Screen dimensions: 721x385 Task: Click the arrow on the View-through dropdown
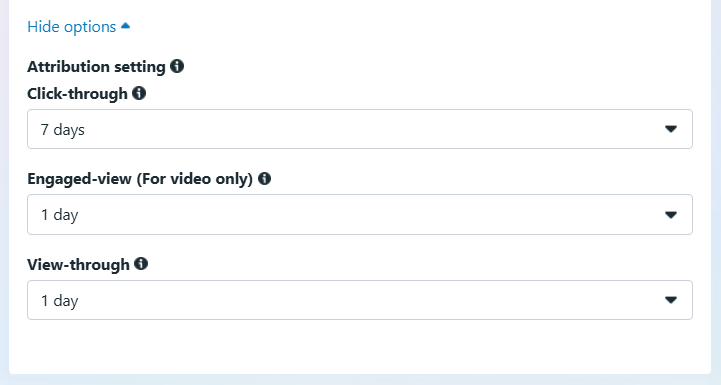(x=671, y=300)
